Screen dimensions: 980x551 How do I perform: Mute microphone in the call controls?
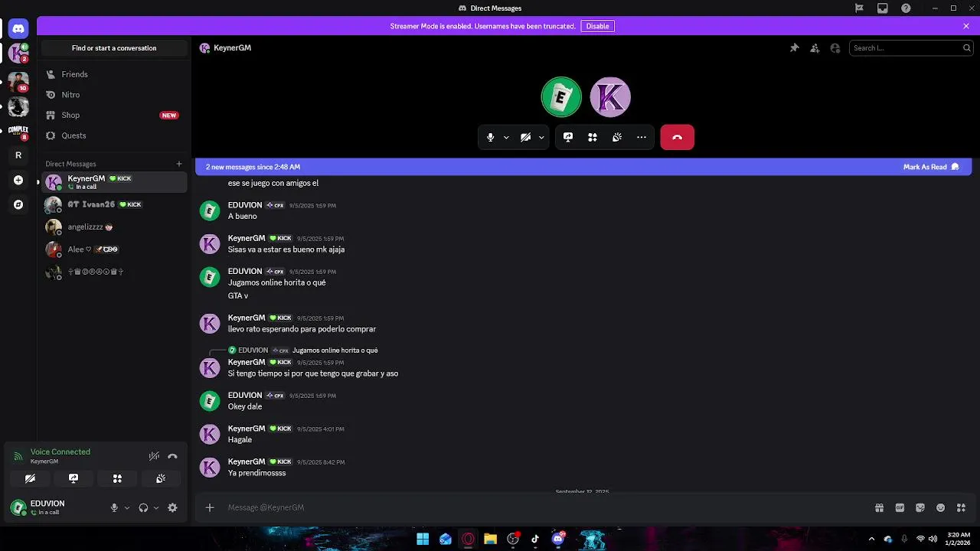click(491, 137)
